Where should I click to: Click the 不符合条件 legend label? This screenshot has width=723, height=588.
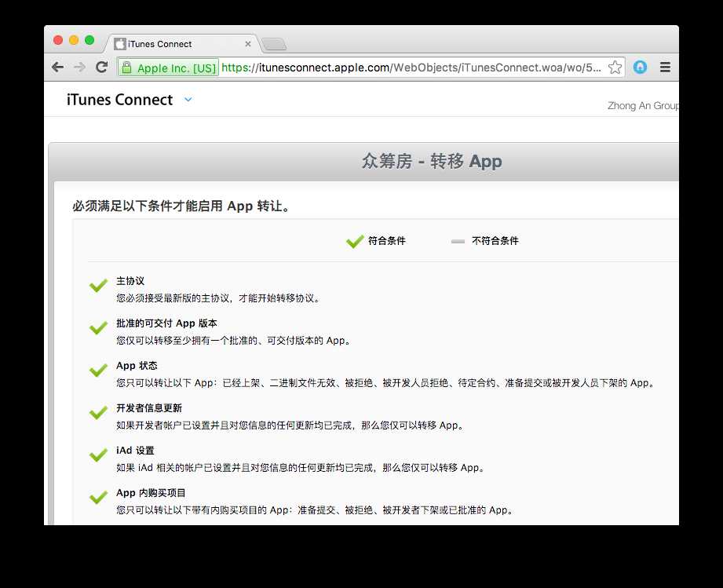tap(495, 241)
